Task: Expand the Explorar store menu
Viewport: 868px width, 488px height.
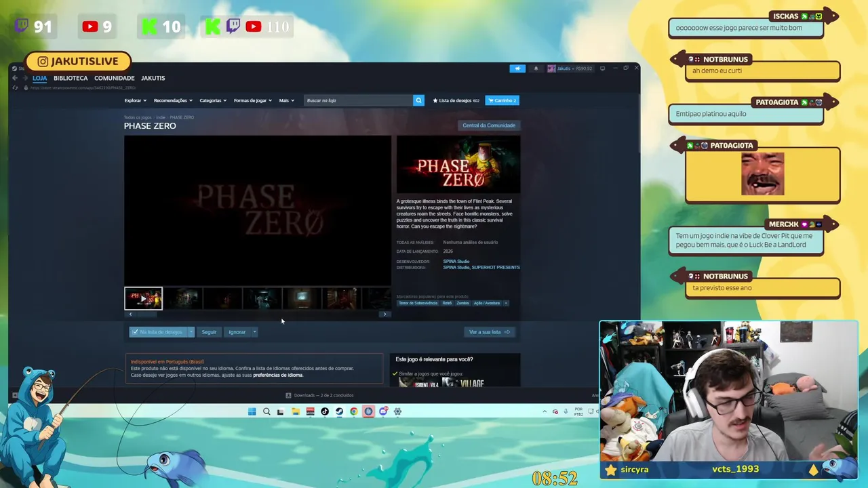Action: 134,100
